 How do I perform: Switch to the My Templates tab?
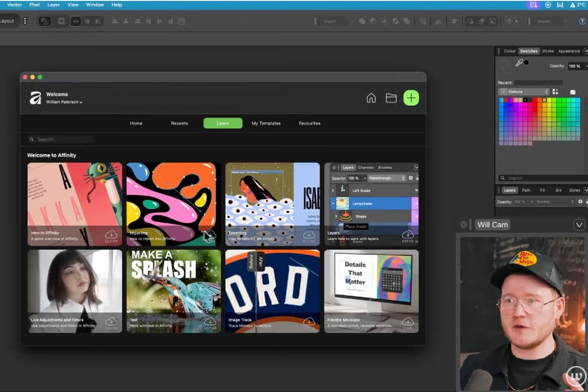[266, 123]
